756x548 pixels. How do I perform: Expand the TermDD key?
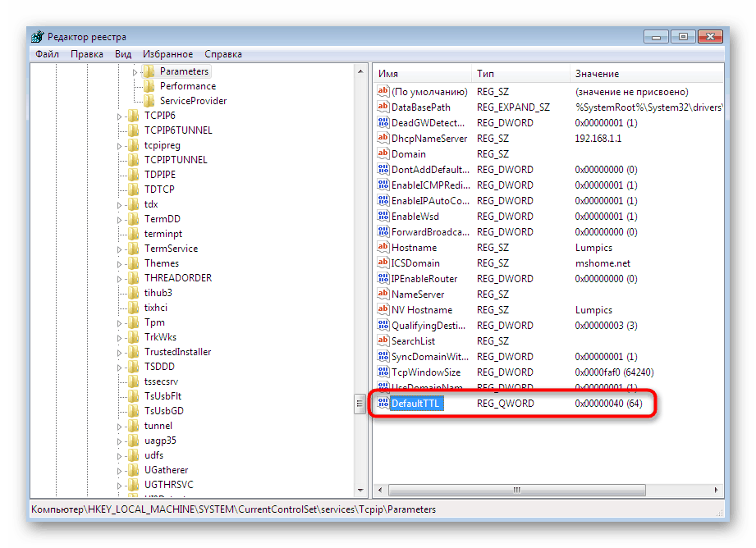119,220
